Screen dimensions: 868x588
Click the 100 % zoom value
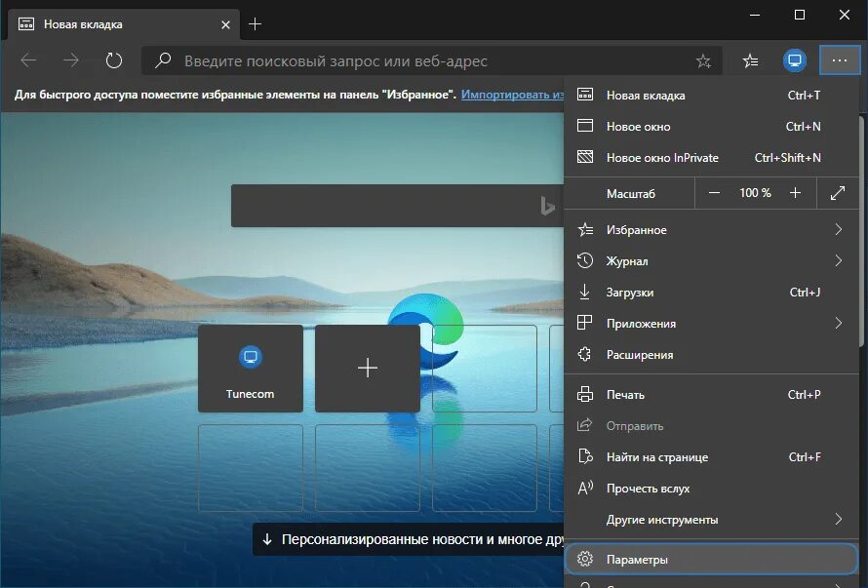[x=755, y=193]
